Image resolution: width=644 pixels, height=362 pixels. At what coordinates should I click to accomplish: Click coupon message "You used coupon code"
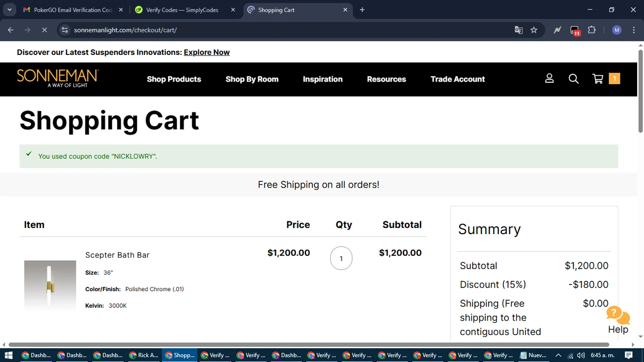point(97,156)
